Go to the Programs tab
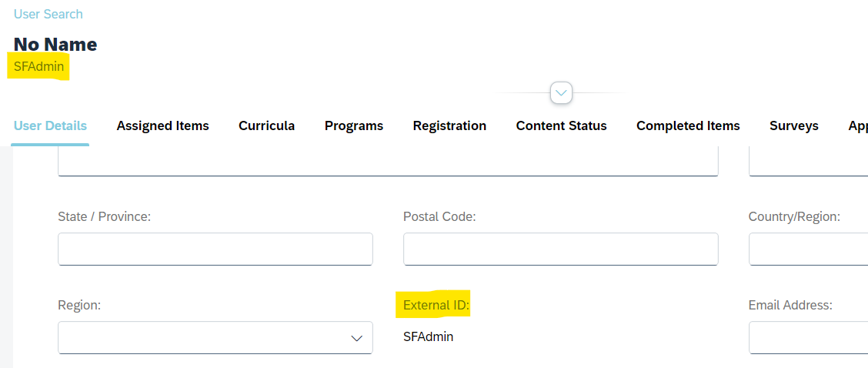The width and height of the screenshot is (868, 368). click(x=354, y=125)
